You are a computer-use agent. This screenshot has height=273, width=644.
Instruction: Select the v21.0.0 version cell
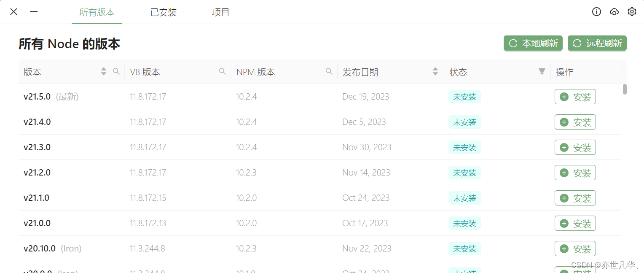pos(72,223)
